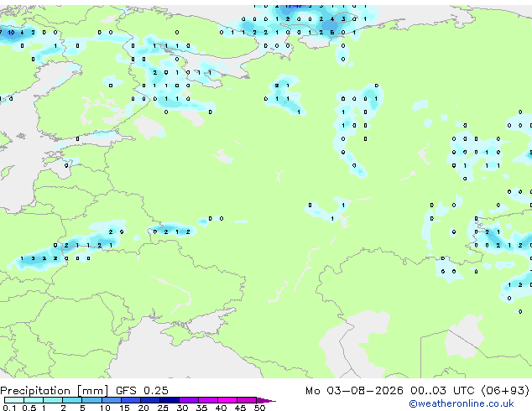532x411 pixels.
Task: Open the weatheronline.co.uk credit link
Action: (462, 403)
